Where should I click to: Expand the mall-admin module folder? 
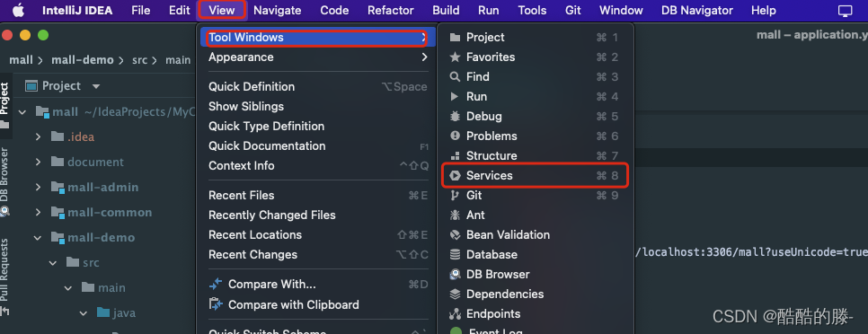(x=38, y=187)
